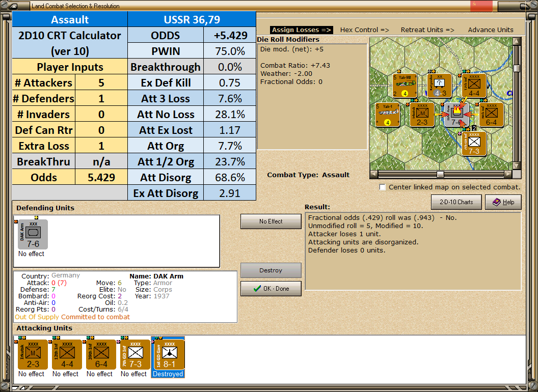Confirm with the OK - Done button
This screenshot has width=538, height=392.
tap(271, 289)
